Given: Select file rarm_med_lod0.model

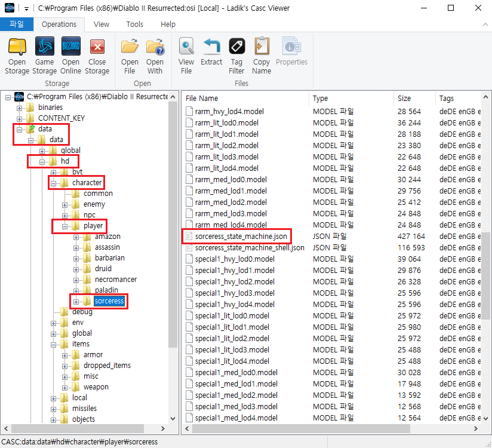Looking at the screenshot, I should point(230,179).
